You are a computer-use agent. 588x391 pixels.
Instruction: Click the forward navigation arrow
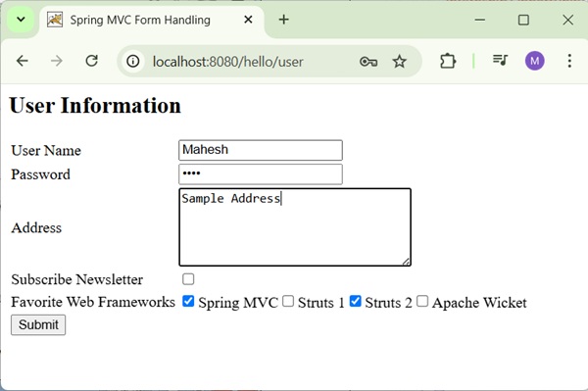(57, 61)
